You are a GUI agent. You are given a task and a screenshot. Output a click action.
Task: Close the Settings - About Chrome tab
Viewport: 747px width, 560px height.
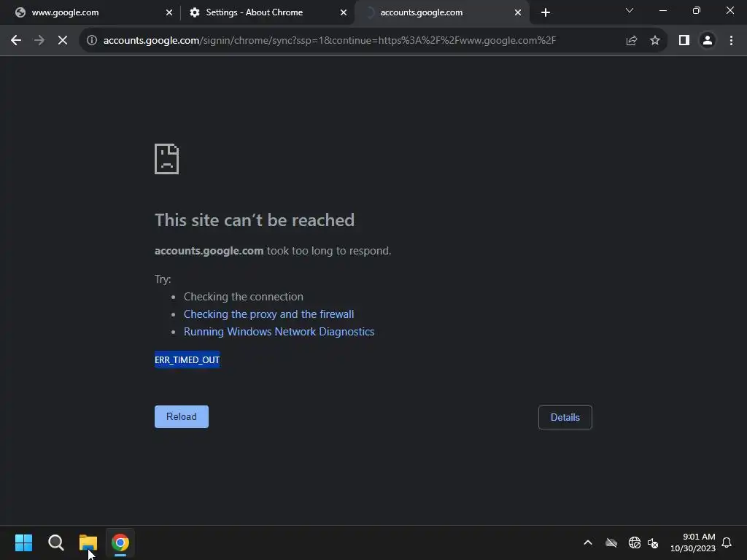coord(344,13)
